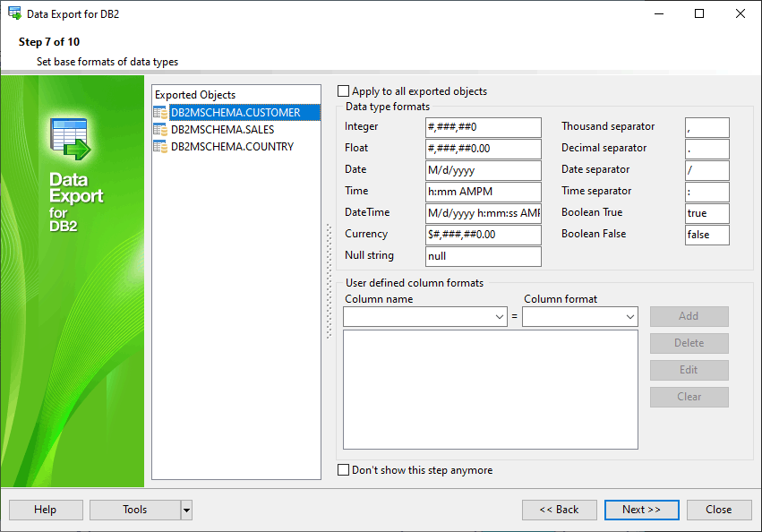
Task: Expand the Column format combo box
Action: click(630, 317)
